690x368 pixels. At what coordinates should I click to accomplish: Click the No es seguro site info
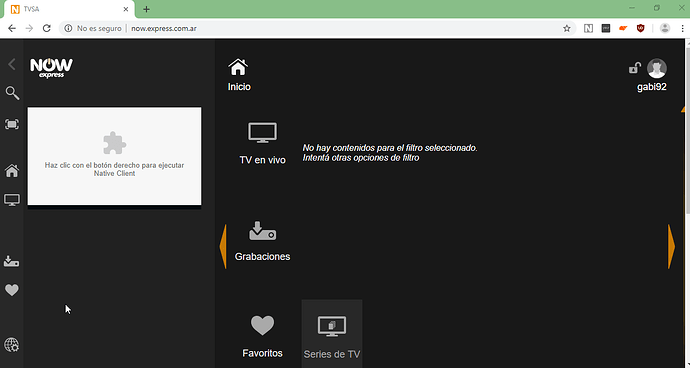93,28
